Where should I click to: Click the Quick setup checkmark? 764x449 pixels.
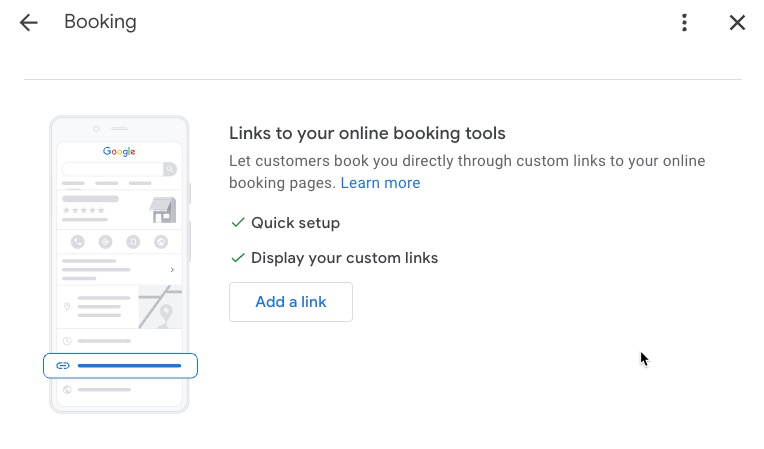click(238, 223)
